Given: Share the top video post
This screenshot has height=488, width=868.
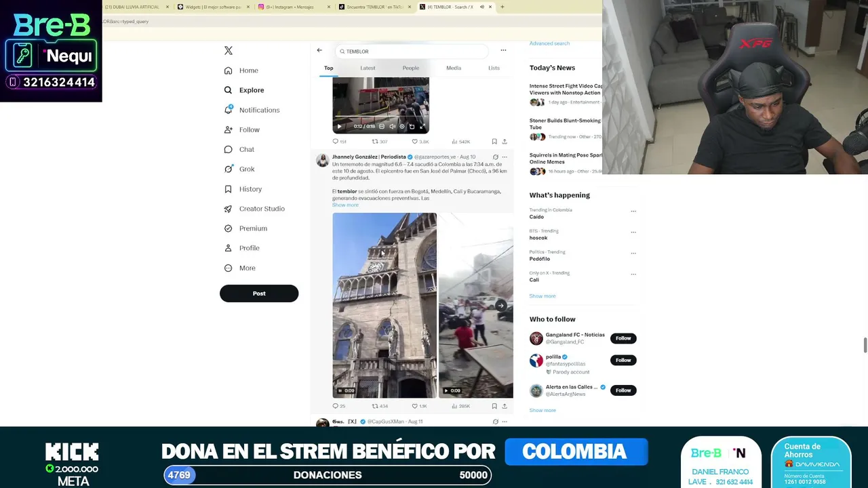Looking at the screenshot, I should pyautogui.click(x=505, y=142).
